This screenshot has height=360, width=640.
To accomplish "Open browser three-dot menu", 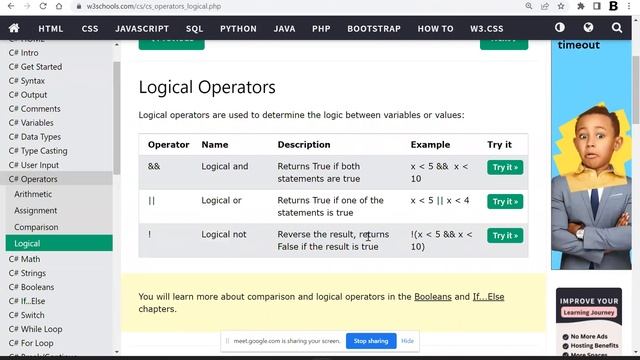I will pos(629,6).
